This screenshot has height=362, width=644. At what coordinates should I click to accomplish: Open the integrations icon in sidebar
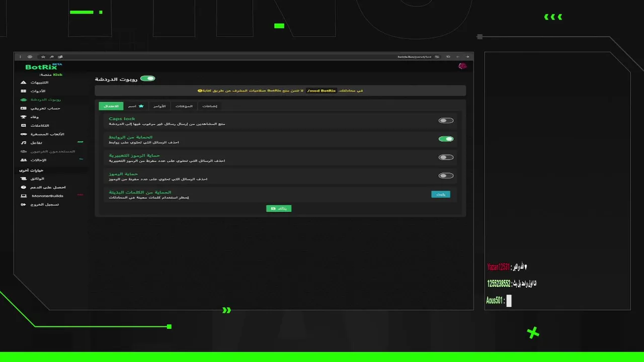click(23, 125)
